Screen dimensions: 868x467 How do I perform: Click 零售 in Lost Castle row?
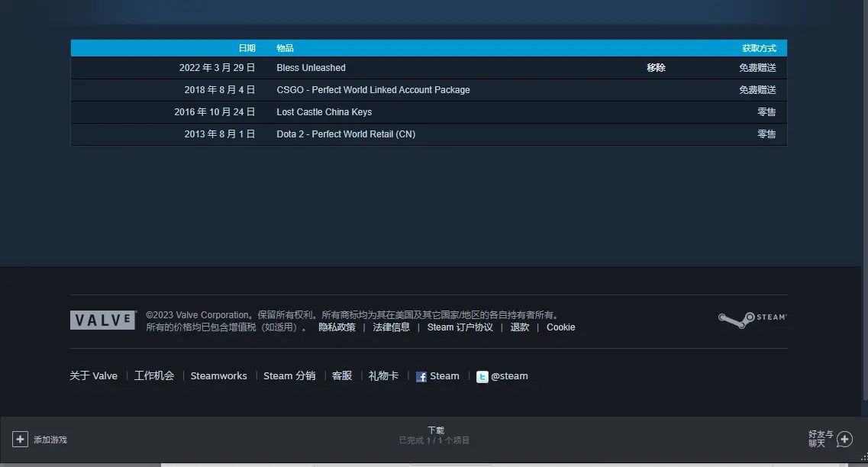[766, 111]
